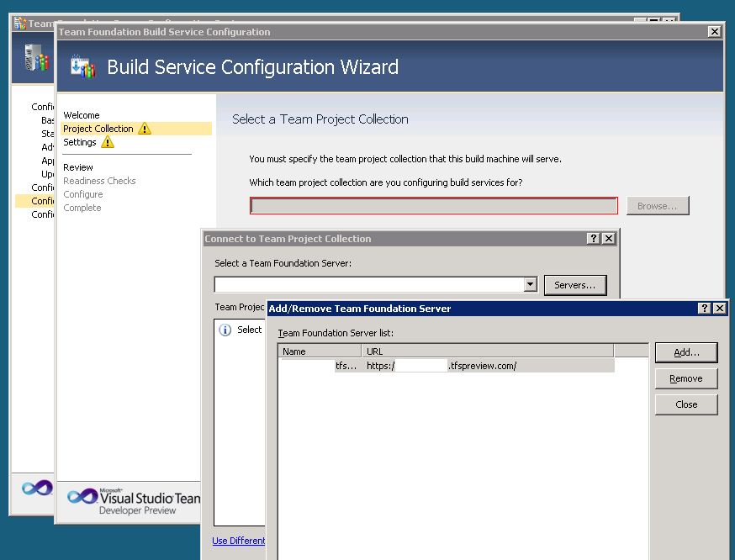The height and width of the screenshot is (560, 735).
Task: Open the Review wizard step
Action: (78, 167)
